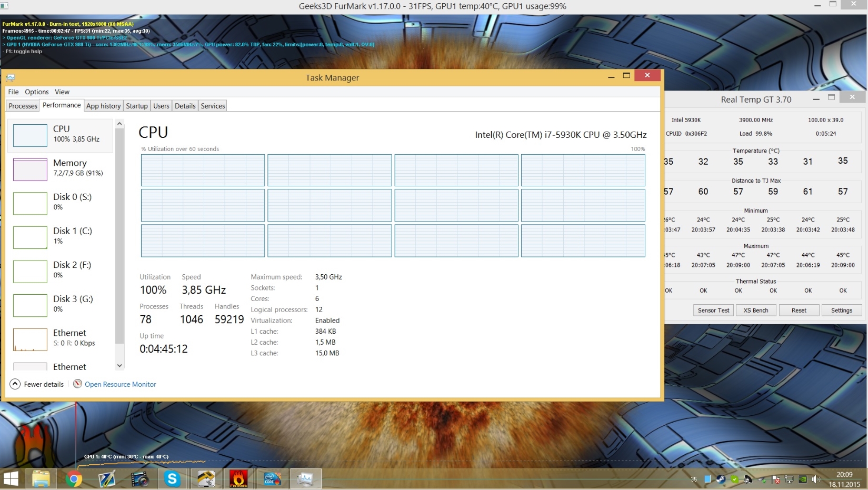The height and width of the screenshot is (490, 868).
Task: Select Ethernet with S: 0 R: 0 Kbps
Action: click(61, 339)
